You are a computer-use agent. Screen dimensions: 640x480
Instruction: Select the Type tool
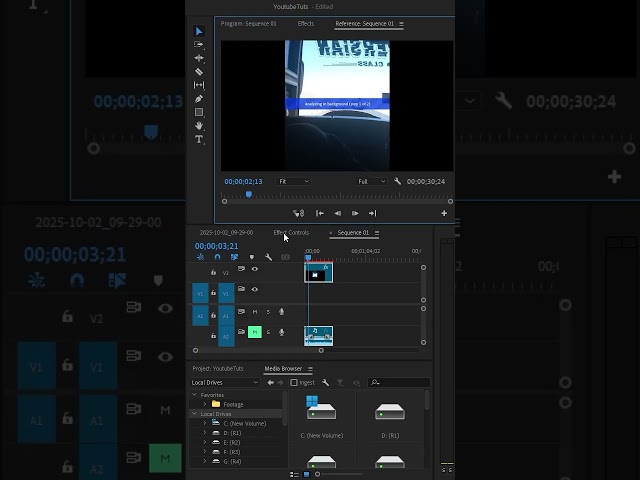click(x=199, y=139)
